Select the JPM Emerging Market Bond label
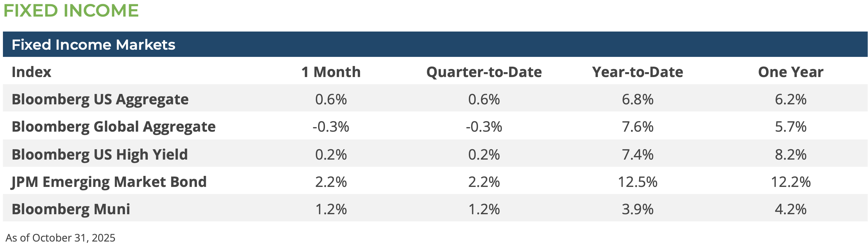868x249 pixels. (x=109, y=182)
